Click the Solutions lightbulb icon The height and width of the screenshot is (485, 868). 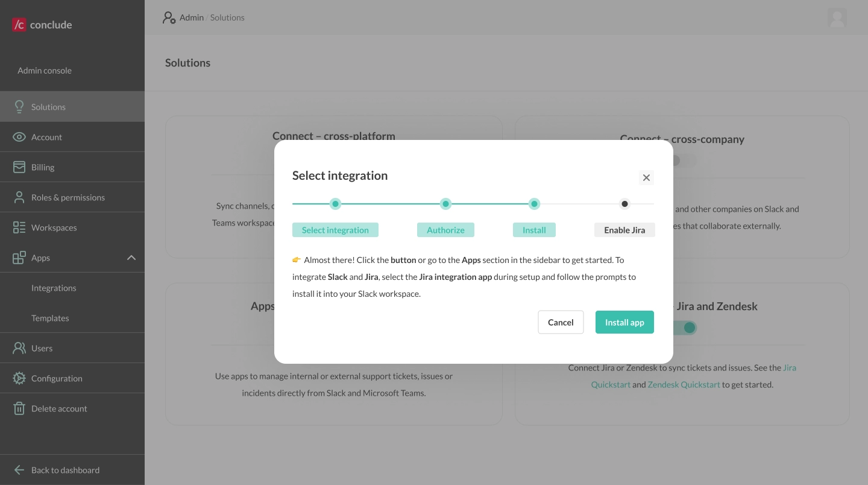(19, 107)
